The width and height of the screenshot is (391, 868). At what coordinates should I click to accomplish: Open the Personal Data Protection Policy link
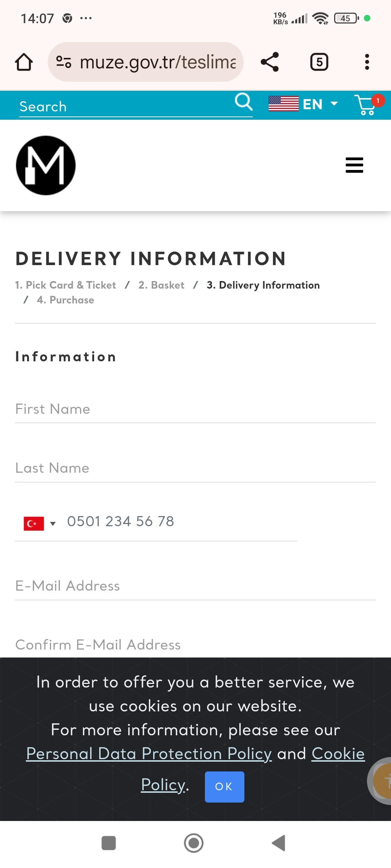click(149, 754)
